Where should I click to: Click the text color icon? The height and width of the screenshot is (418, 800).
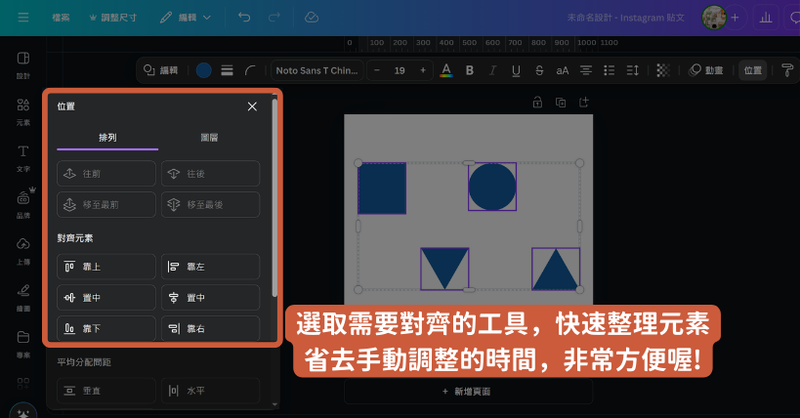point(446,70)
